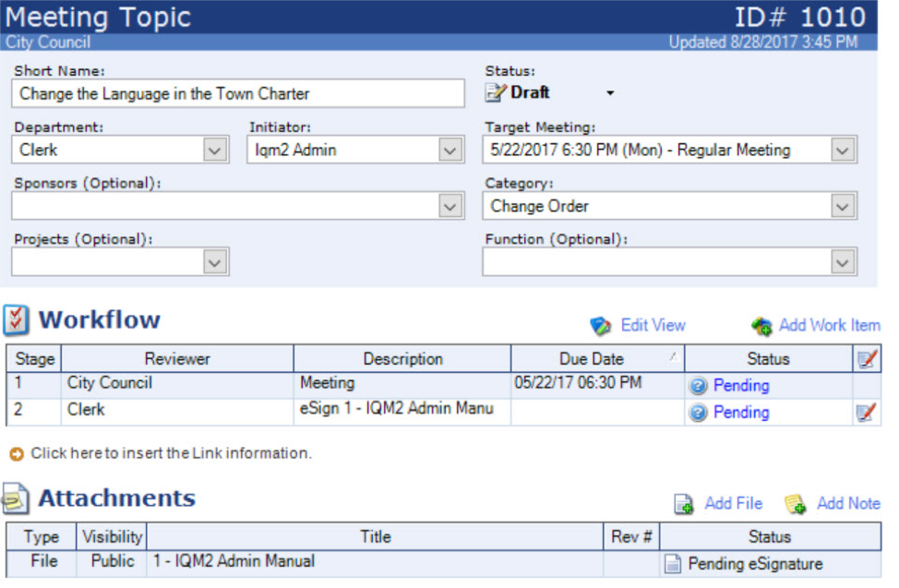The width and height of the screenshot is (899, 588).
Task: Expand the Sponsors dropdown
Action: (450, 206)
